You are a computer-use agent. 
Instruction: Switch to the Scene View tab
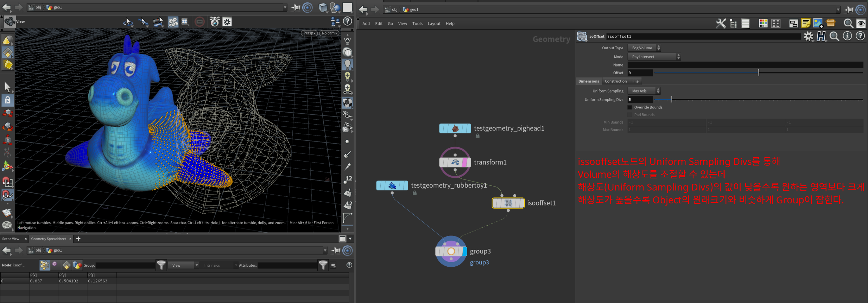tap(11, 239)
